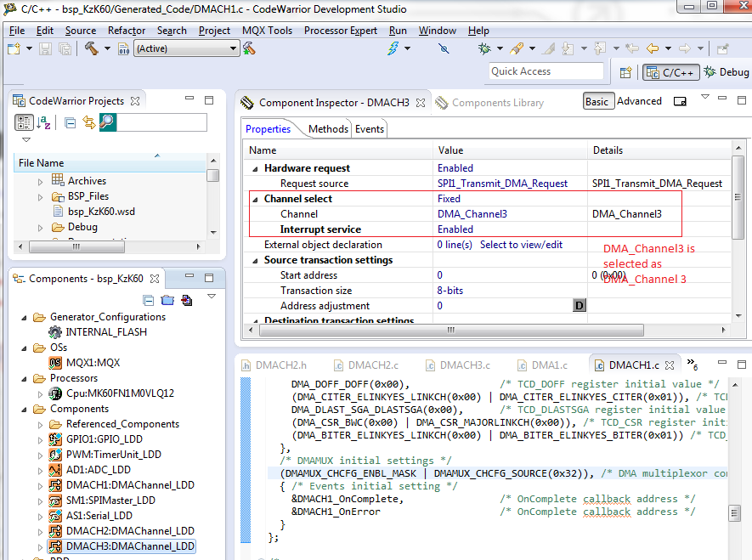Click the debug bug icon in toolbar
This screenshot has height=560, width=752.
coord(484,48)
